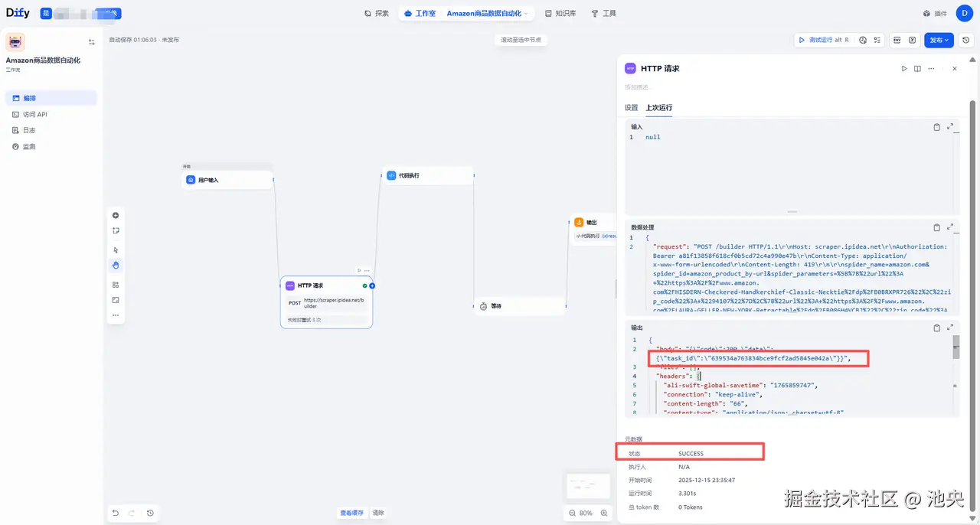Zoom in the canvas
This screenshot has height=525, width=980.
click(x=604, y=513)
